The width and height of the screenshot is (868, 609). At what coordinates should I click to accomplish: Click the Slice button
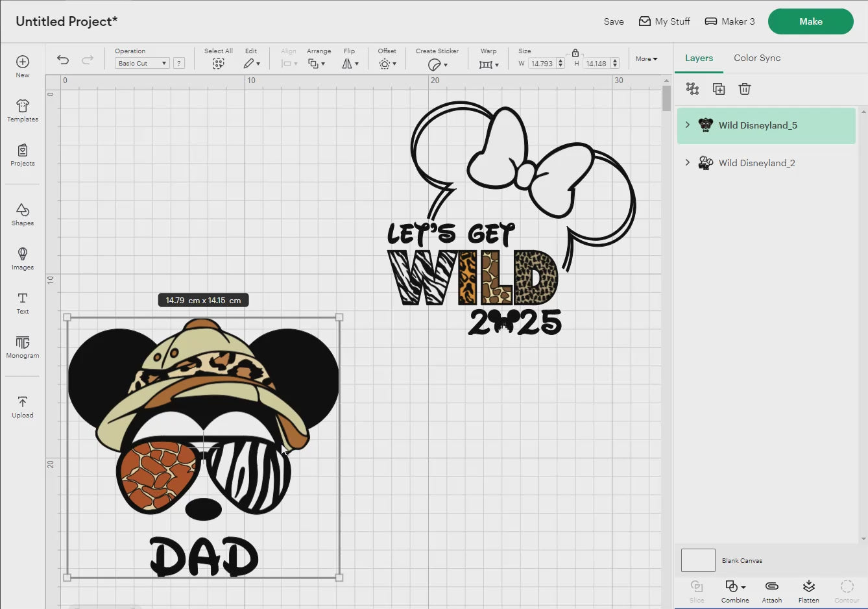click(x=697, y=591)
